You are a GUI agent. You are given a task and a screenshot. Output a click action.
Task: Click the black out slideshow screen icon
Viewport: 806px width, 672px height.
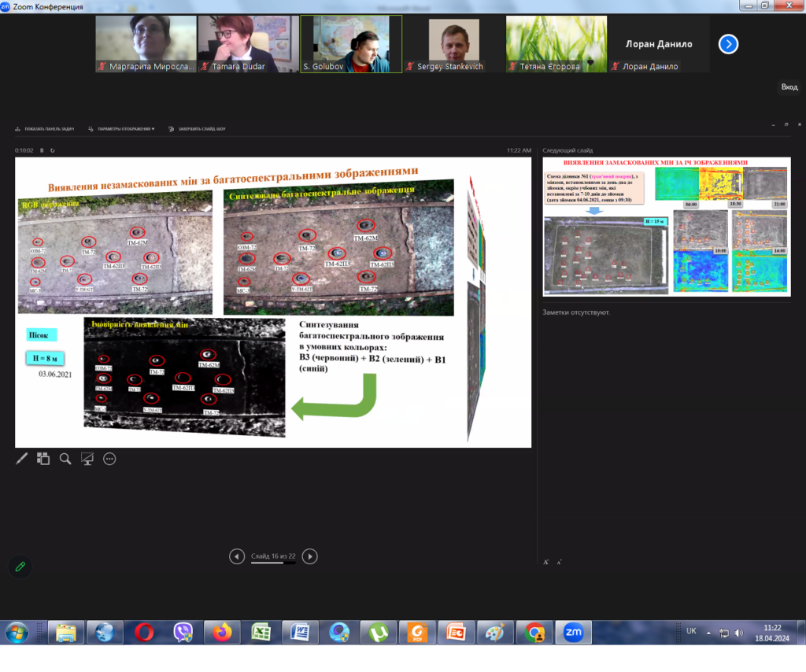click(87, 459)
